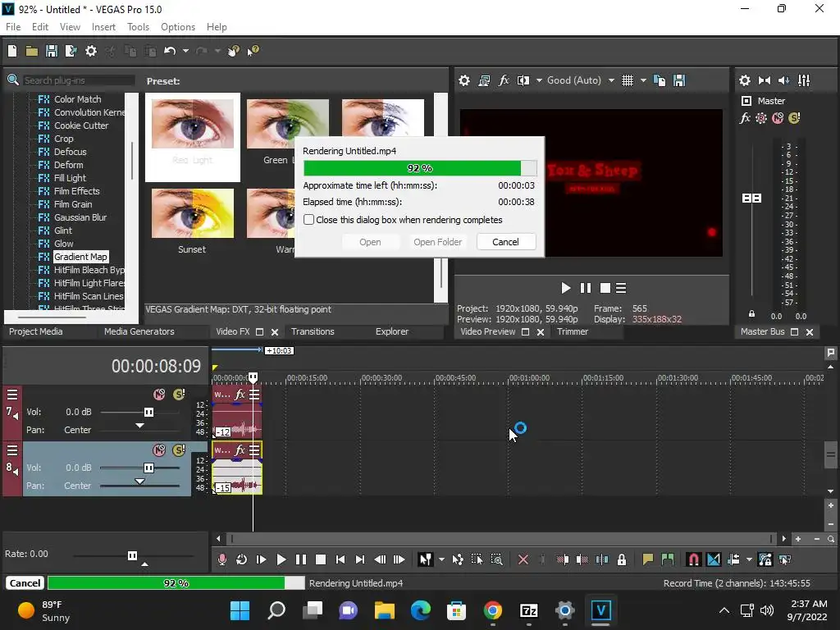Screen dimensions: 840x630
Task: Select Gaussian Blur in the FX list
Action: (80, 217)
